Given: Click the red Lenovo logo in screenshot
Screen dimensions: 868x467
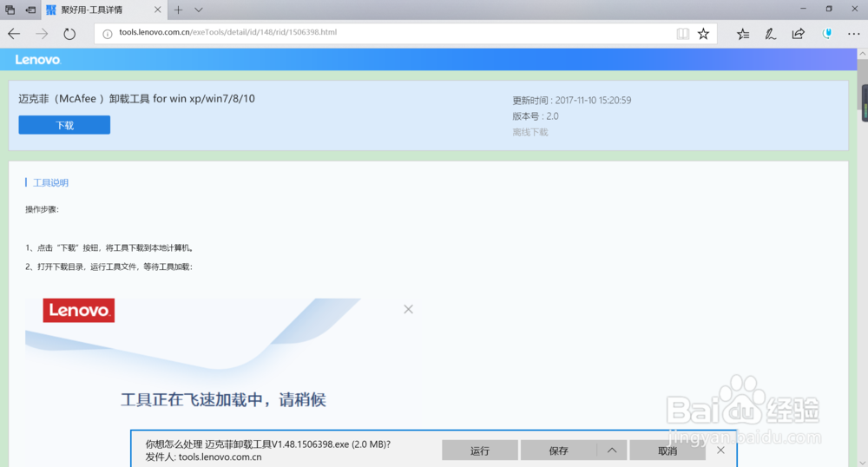Looking at the screenshot, I should 79,311.
